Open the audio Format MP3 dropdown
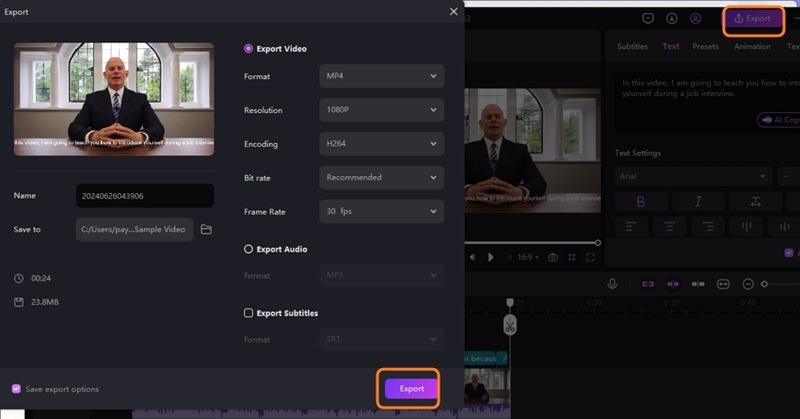Viewport: 800px width, 419px height. click(x=382, y=276)
